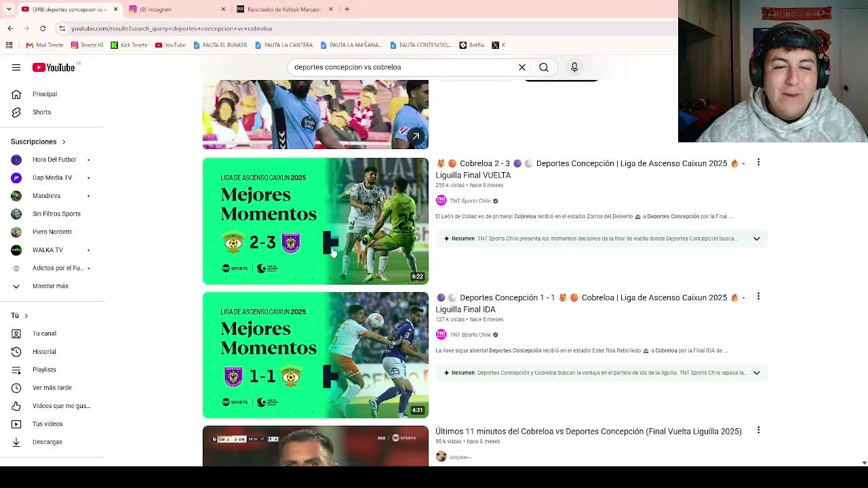Open PAUTA LA MAÑANA bookmark

pyautogui.click(x=351, y=45)
